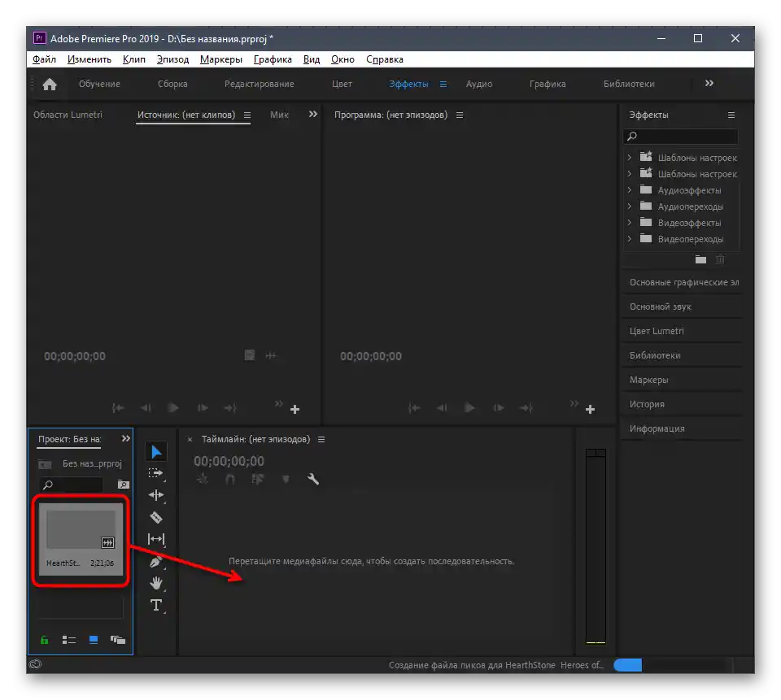Toggle project read-only lock icon
Viewport: 781px width, 700px height.
[x=45, y=640]
